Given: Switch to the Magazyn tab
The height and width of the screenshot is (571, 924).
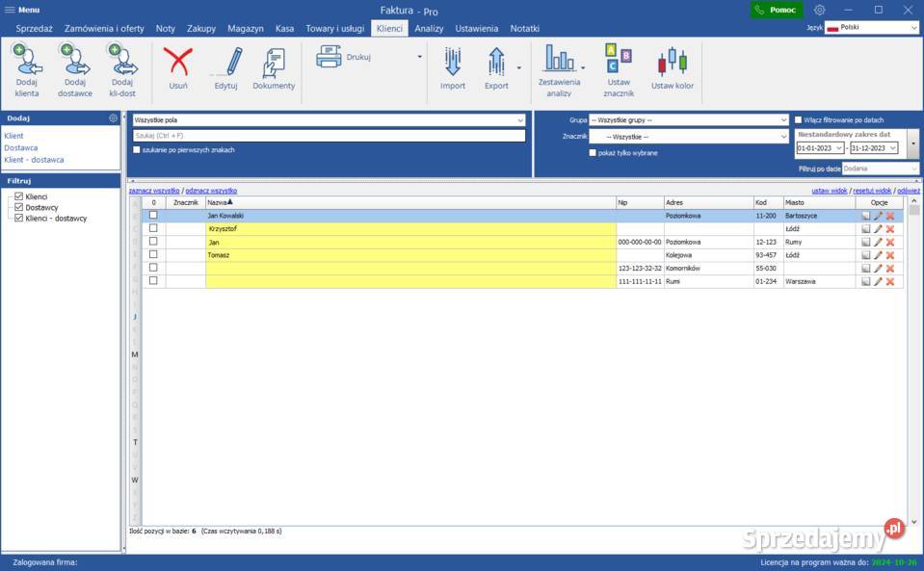Looking at the screenshot, I should click(245, 29).
